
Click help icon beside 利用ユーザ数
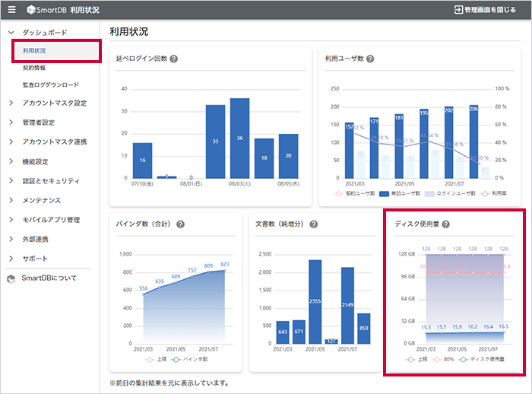(370, 59)
